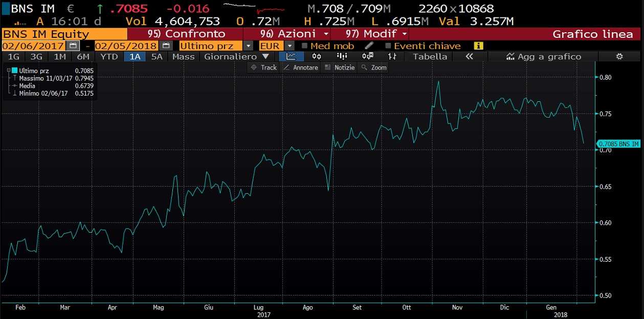The image size is (644, 319).
Task: Click the yellow info icon beside Eventi chiave
Action: [478, 46]
